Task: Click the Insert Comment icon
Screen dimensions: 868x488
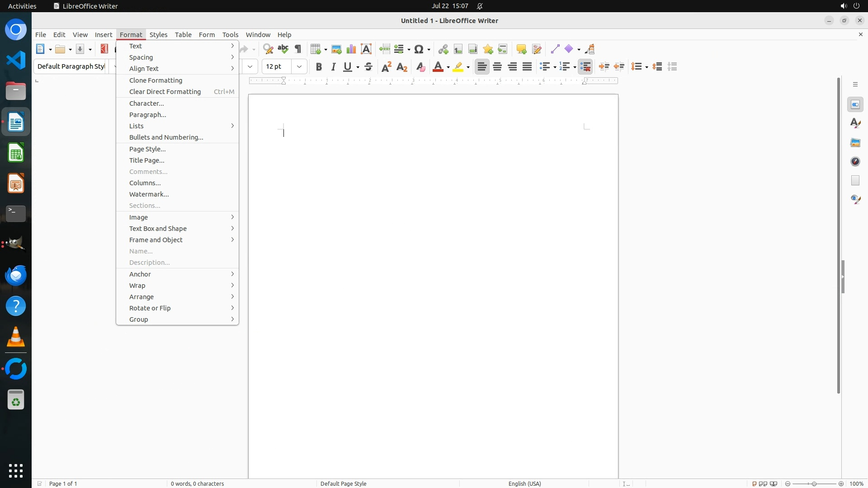Action: coord(521,49)
